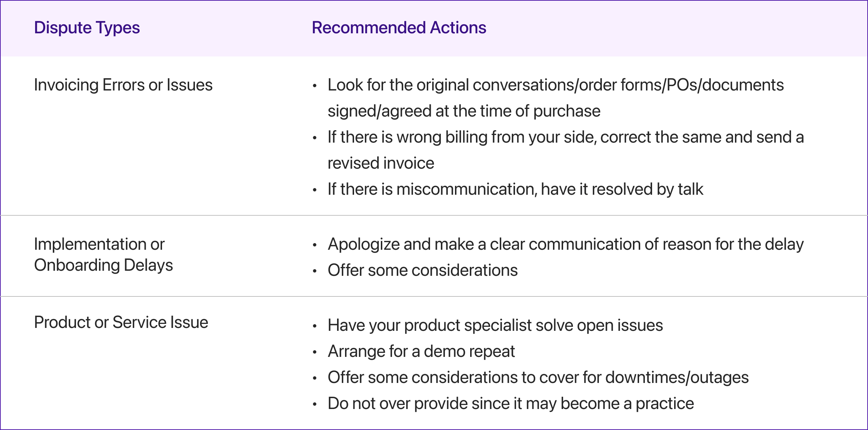Click the bullet before 'Look for the original'
The height and width of the screenshot is (430, 868).
(315, 86)
